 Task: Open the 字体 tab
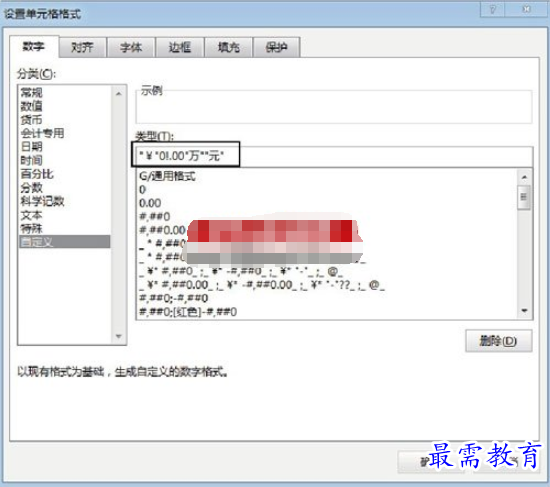[x=131, y=47]
